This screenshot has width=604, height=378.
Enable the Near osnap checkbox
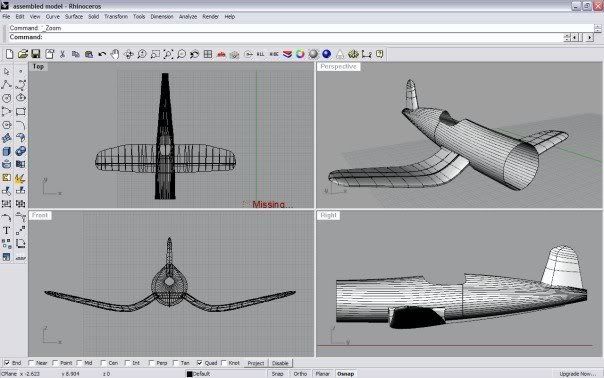point(31,363)
